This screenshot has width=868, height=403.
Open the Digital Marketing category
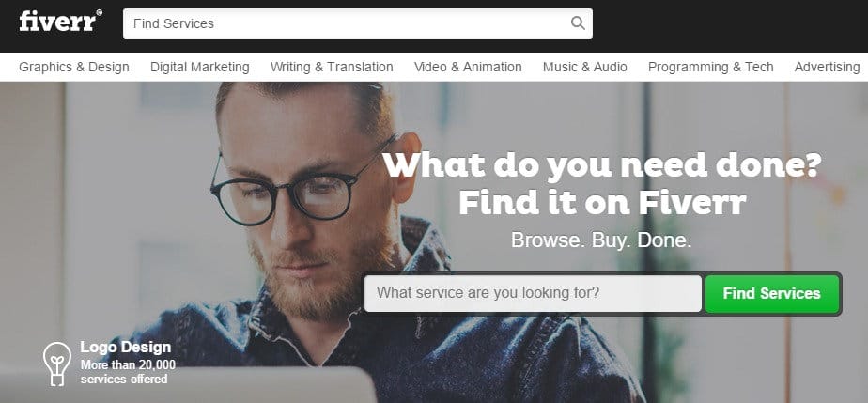(x=200, y=67)
